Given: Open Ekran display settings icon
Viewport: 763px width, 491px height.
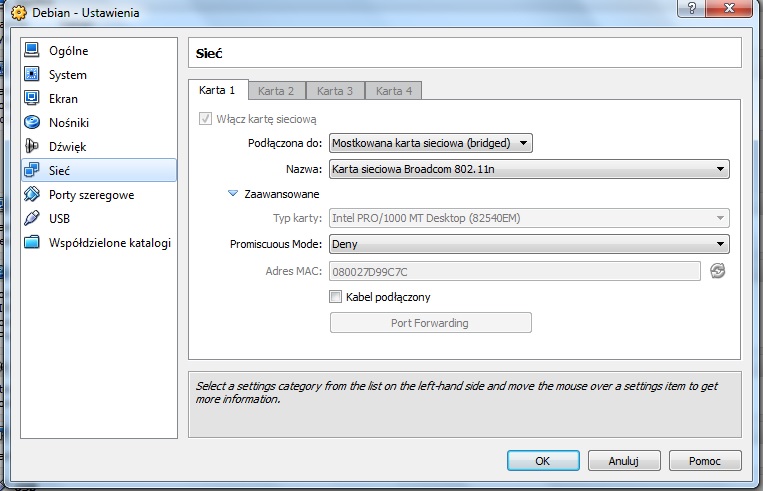Looking at the screenshot, I should point(32,99).
